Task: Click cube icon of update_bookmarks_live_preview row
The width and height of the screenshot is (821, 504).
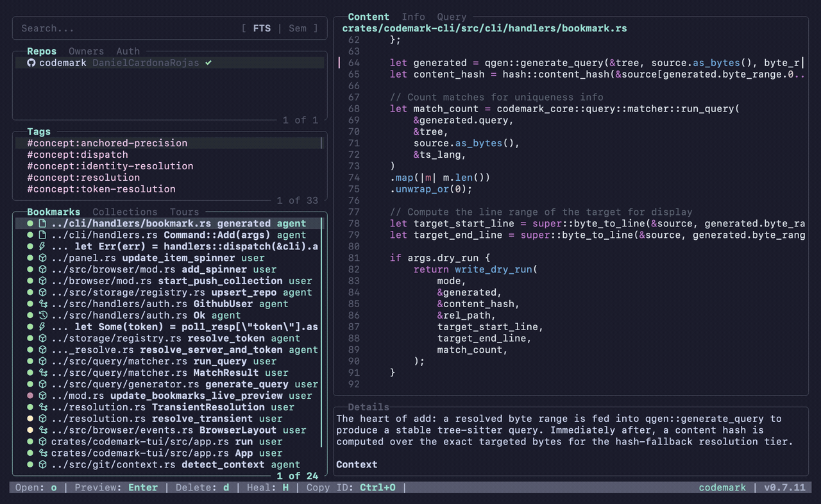Action: click(x=42, y=396)
